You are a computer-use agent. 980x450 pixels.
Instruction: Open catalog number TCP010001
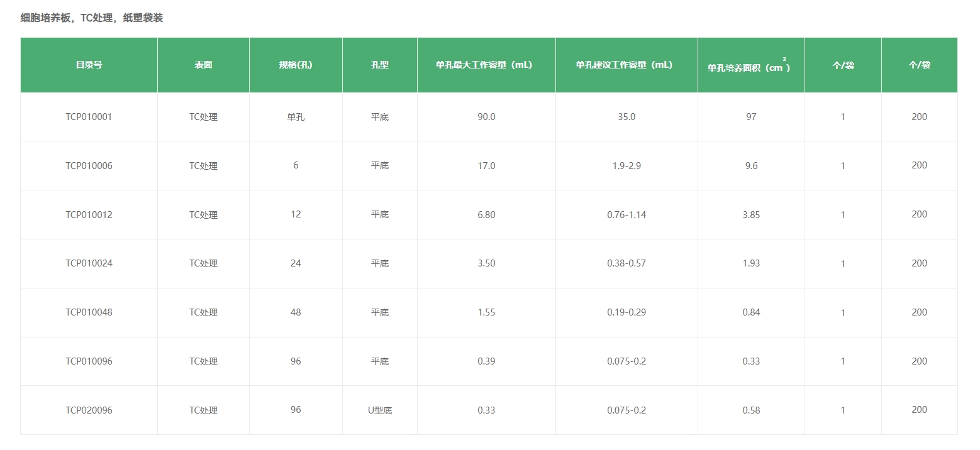click(x=89, y=117)
